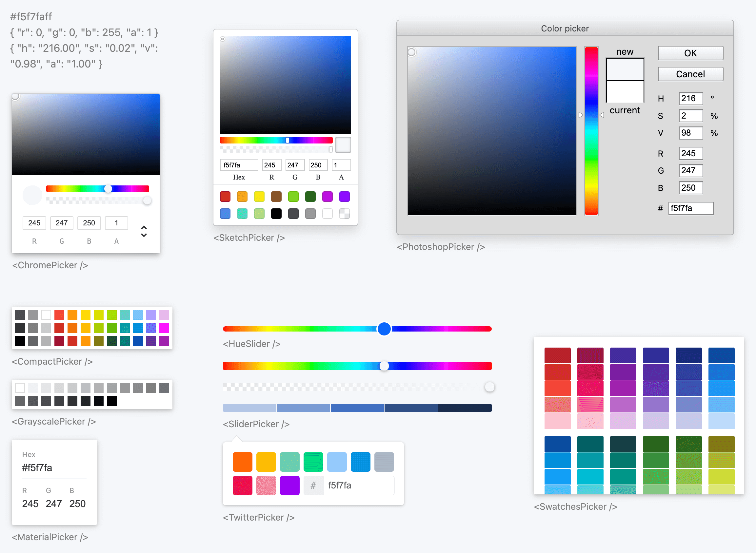Select the darkest navy shade in SliderPicker
This screenshot has width=756, height=553.
(465, 408)
